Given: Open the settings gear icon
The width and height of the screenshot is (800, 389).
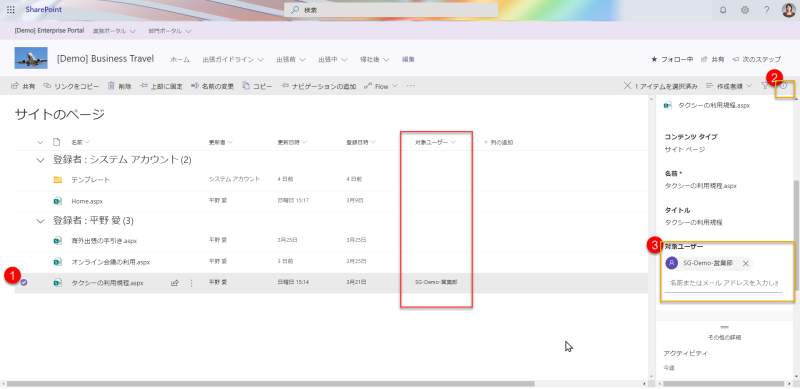Looking at the screenshot, I should coord(745,10).
